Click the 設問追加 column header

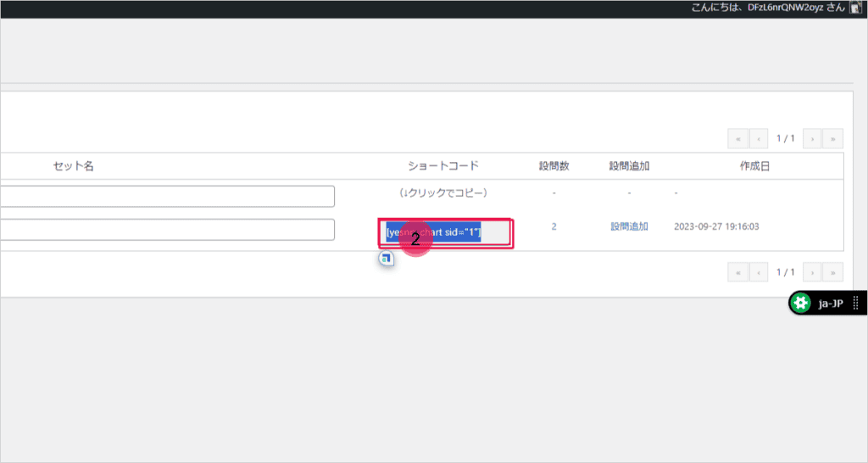tap(629, 166)
